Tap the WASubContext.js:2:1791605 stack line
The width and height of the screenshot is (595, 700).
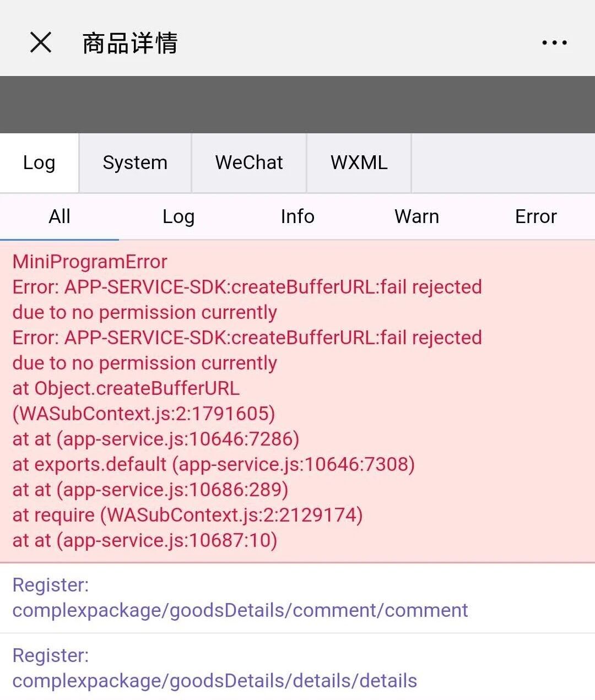144,414
